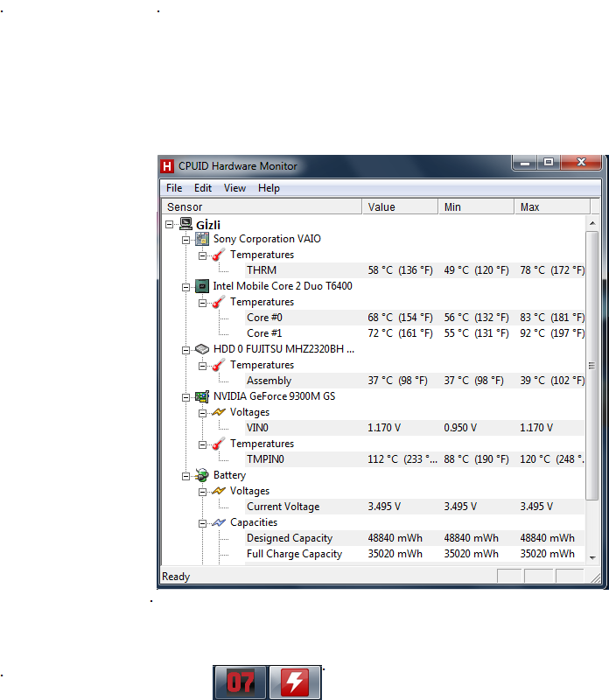Click the red H app icon in title bar
Screen dimensions: 609x700
coord(168,166)
